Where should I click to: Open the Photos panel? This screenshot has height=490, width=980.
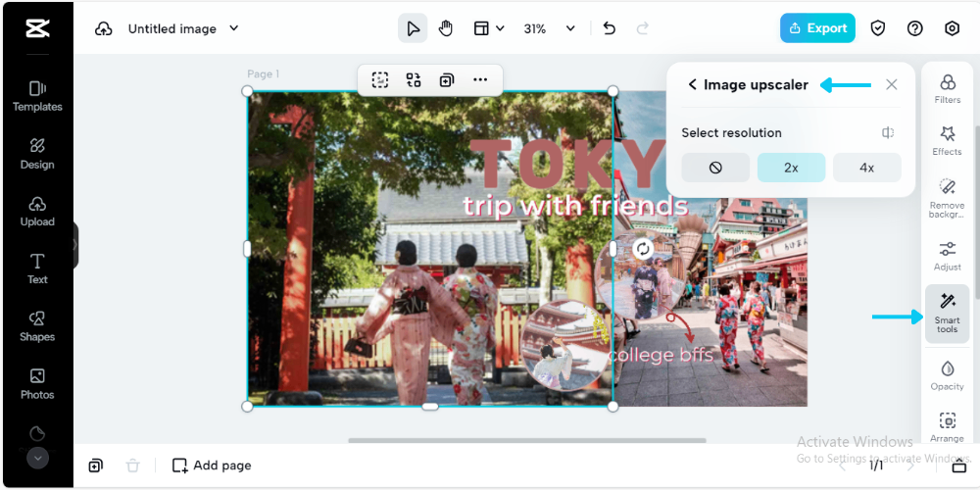click(37, 384)
